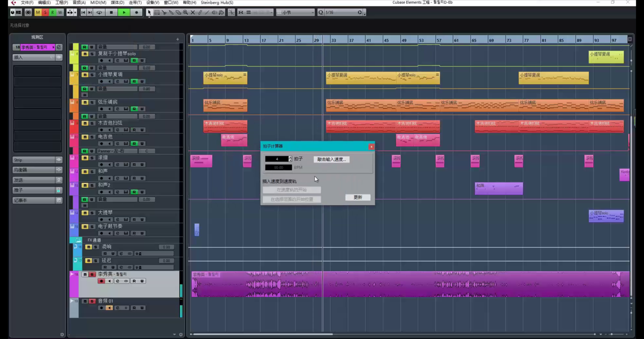Mute the 大提琴 track
Image resolution: width=644 pixels, height=339 pixels.
(85, 213)
